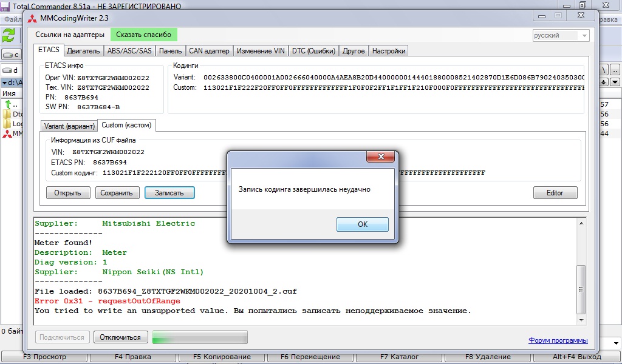Open the Ссылки на адаптеры menu
Screen dimensions: 622x364
[x=70, y=35]
